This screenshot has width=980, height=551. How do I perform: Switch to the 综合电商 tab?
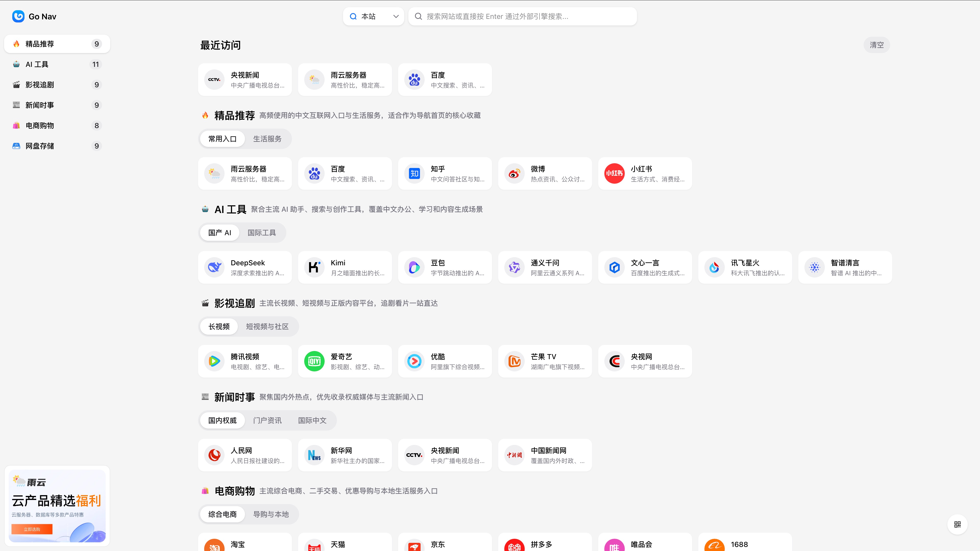click(x=223, y=515)
